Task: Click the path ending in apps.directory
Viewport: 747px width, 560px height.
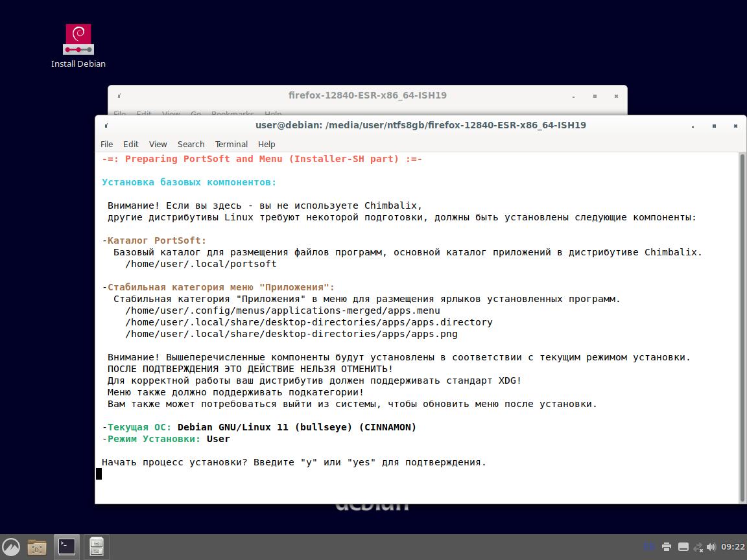Action: (x=309, y=322)
